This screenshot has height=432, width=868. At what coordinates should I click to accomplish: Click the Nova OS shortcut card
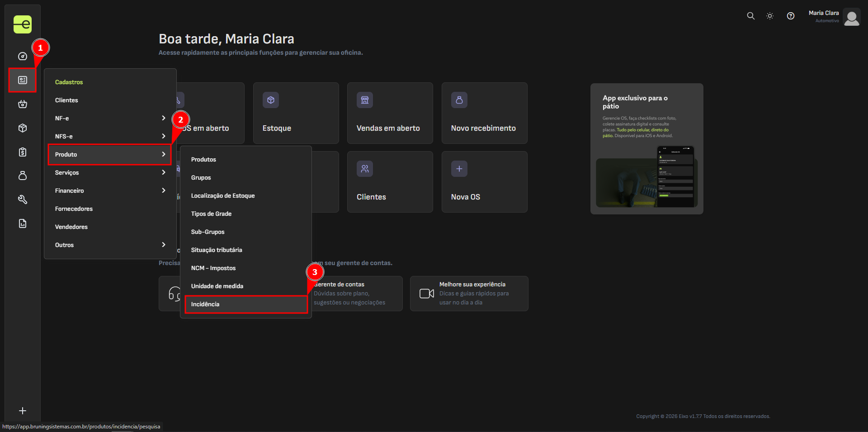[x=484, y=182]
